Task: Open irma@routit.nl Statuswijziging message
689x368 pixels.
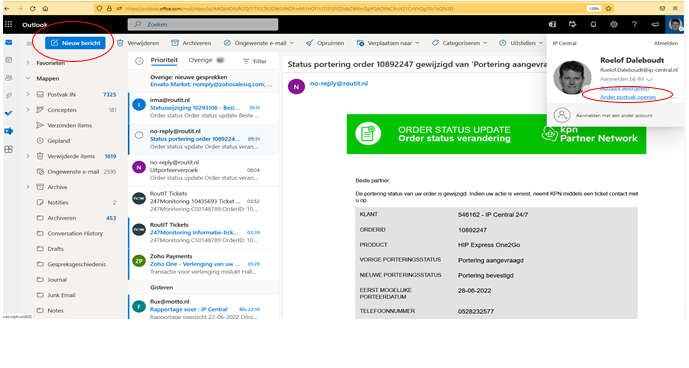Action: click(x=203, y=108)
